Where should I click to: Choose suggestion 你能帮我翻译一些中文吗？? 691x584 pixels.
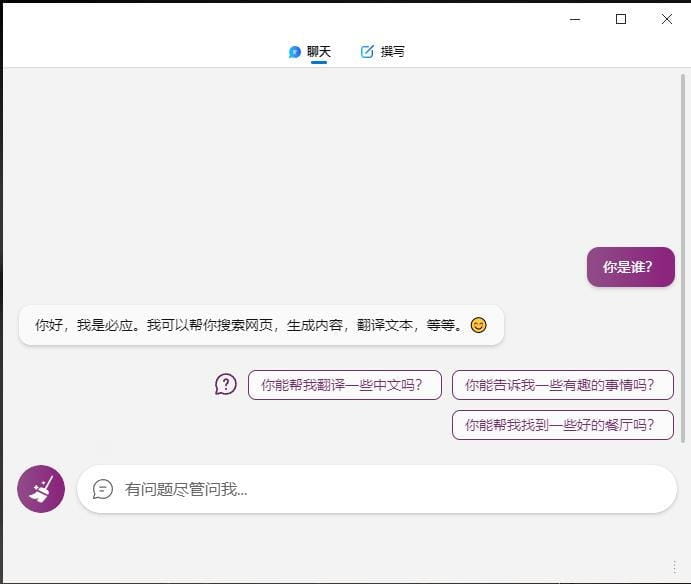click(344, 385)
